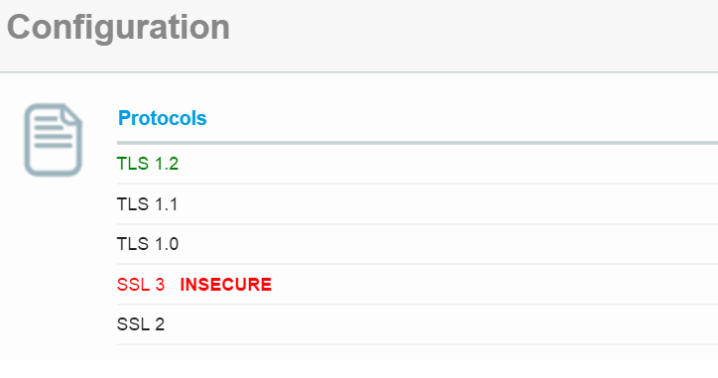Click the red INSECURE warning label
Image resolution: width=718 pixels, height=378 pixels.
coord(226,285)
